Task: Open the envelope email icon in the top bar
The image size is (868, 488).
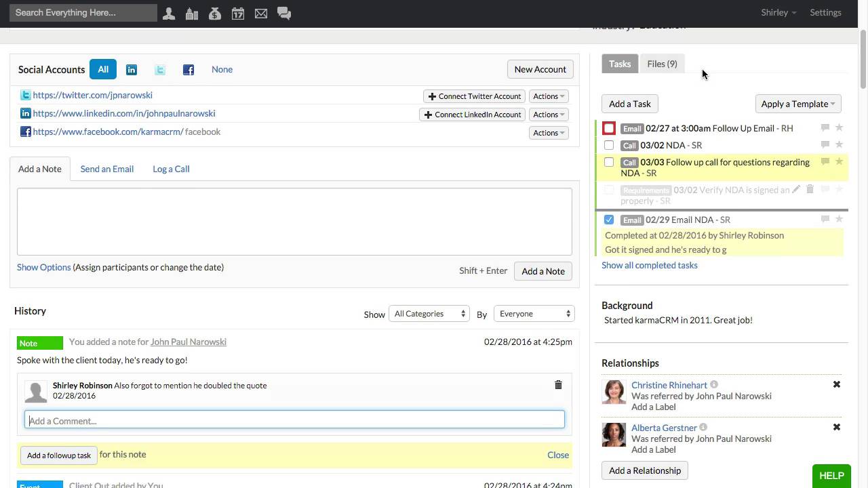Action: 261,13
